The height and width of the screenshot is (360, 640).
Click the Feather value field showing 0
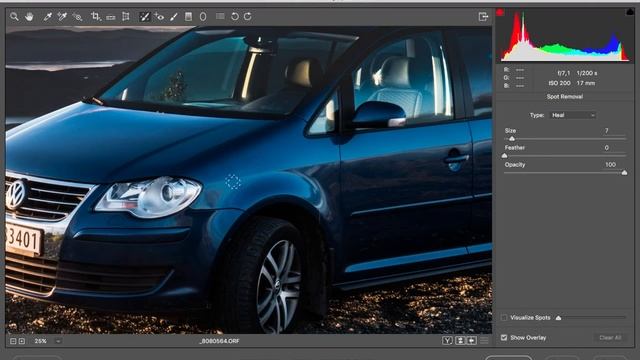coord(607,148)
